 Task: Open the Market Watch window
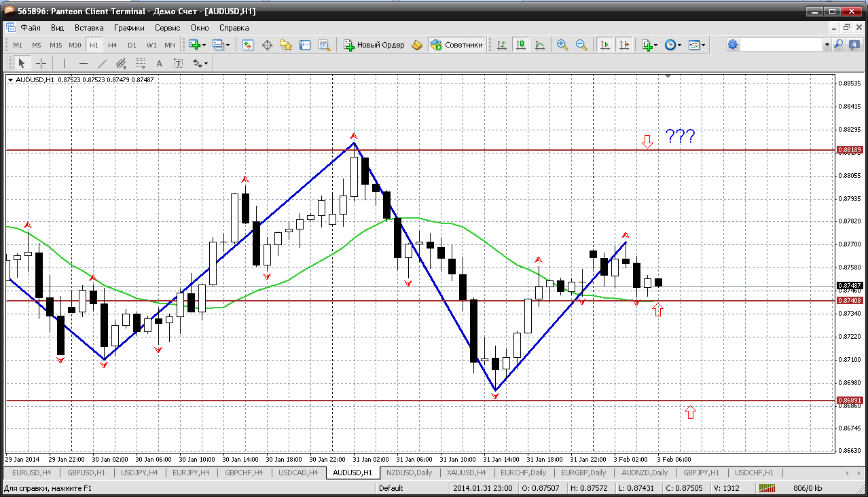248,45
